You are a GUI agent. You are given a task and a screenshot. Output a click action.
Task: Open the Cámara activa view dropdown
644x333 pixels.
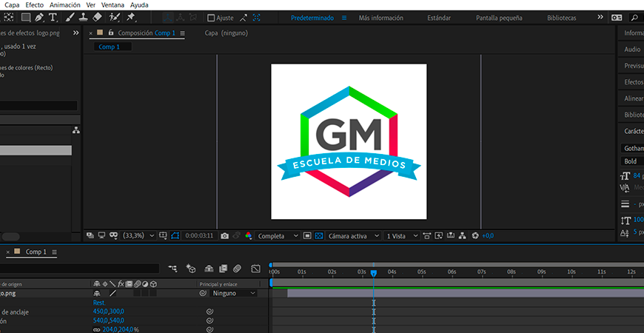(353, 236)
